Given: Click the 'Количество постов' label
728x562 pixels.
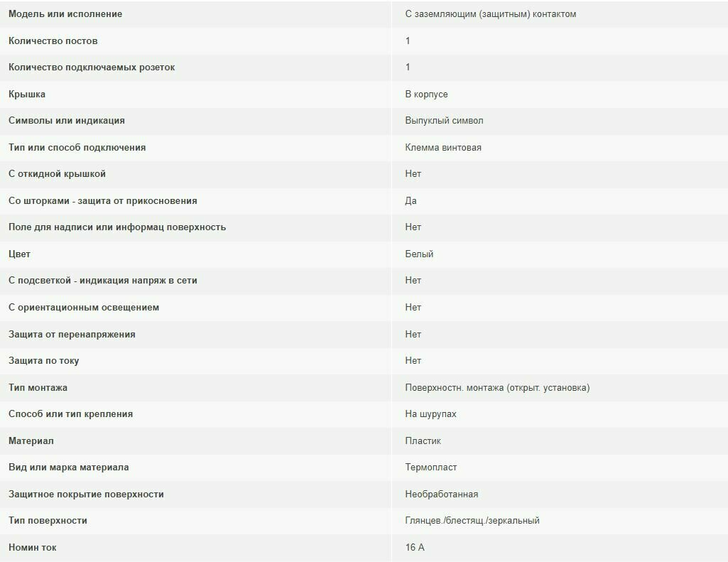Looking at the screenshot, I should pos(53,41).
